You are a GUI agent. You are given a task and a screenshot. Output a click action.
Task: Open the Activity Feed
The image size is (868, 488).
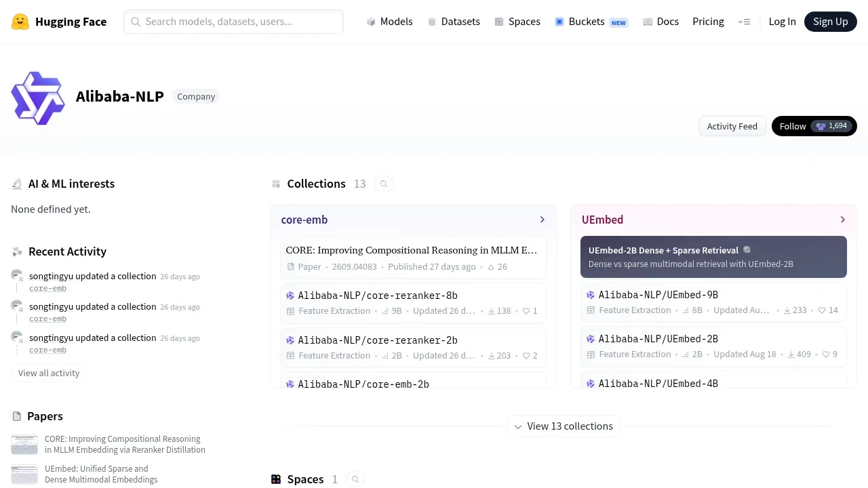click(x=732, y=126)
